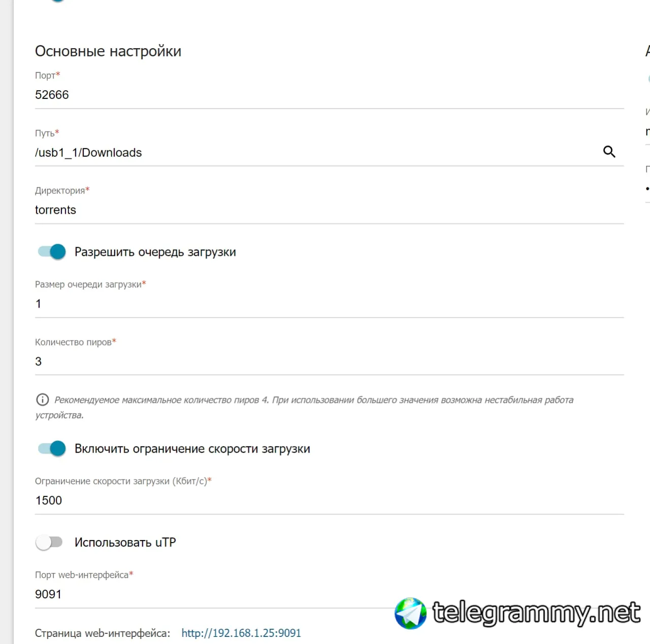
Task: Click the Telegram paper plane logo
Action: click(x=410, y=613)
